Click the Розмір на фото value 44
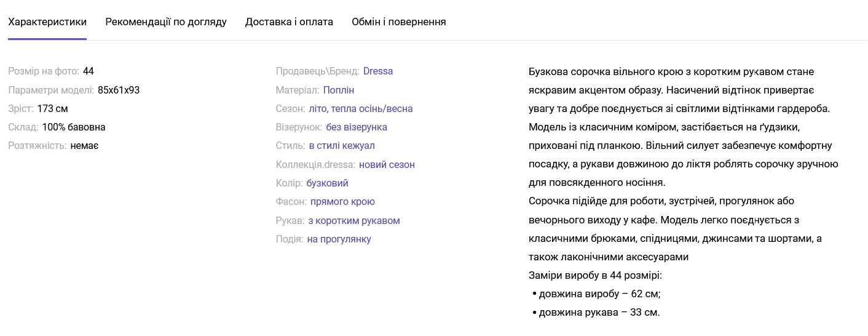The image size is (868, 336). [x=89, y=71]
